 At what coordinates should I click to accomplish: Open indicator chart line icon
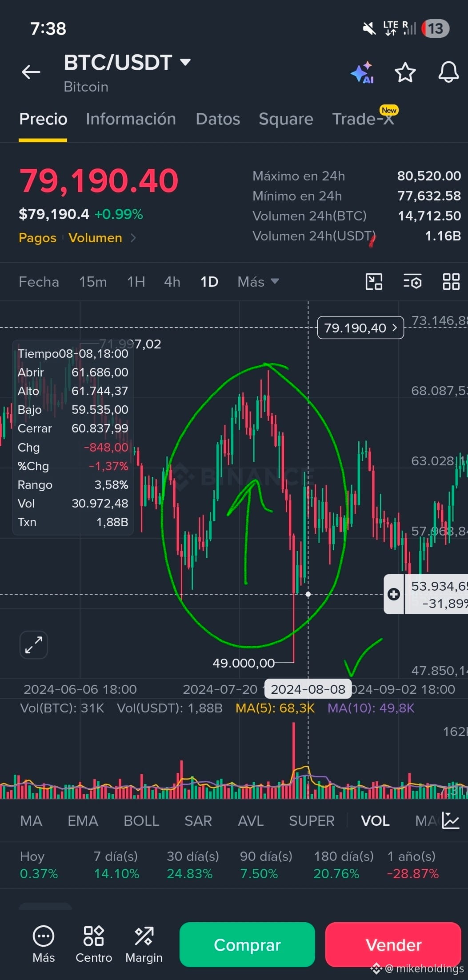(451, 820)
